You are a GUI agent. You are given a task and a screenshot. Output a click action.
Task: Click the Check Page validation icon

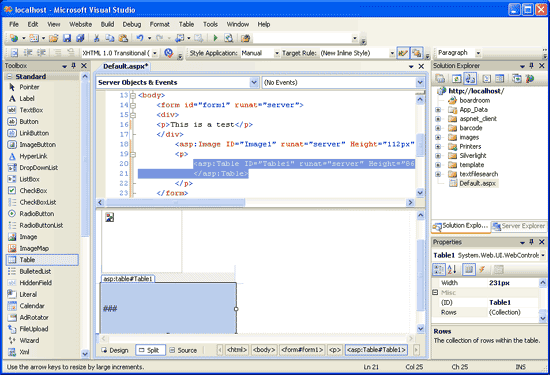click(169, 53)
